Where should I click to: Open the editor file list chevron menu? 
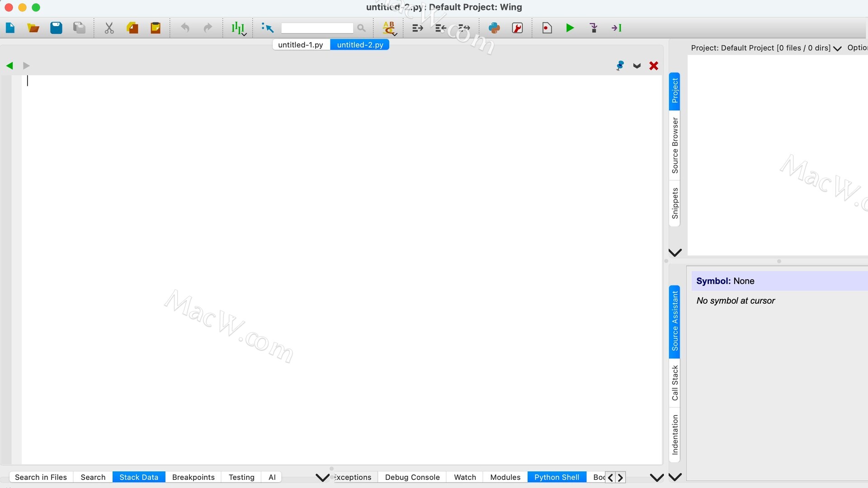tap(637, 66)
